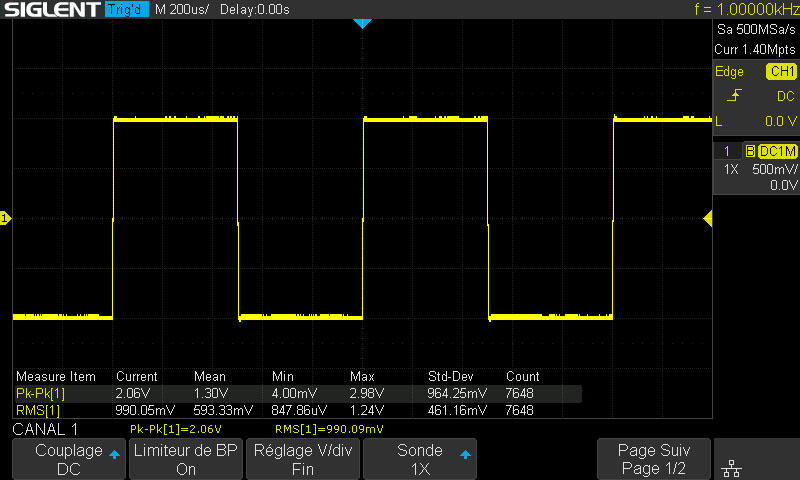Click the Std-Dev column header

pyautogui.click(x=451, y=376)
